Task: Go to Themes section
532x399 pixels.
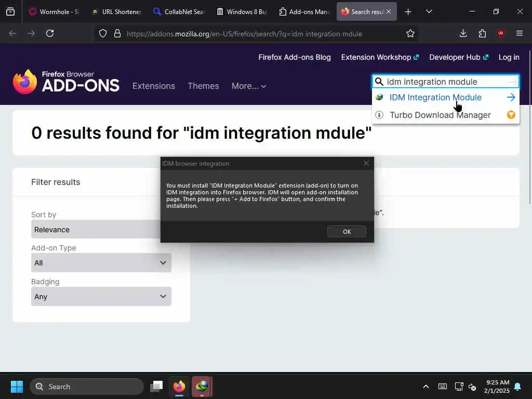Action: [x=203, y=86]
